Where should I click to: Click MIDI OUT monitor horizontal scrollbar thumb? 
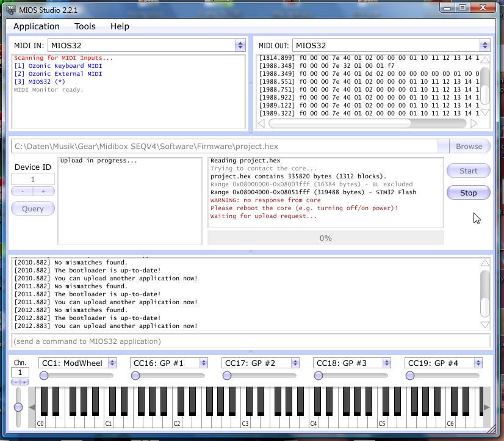tap(340, 123)
